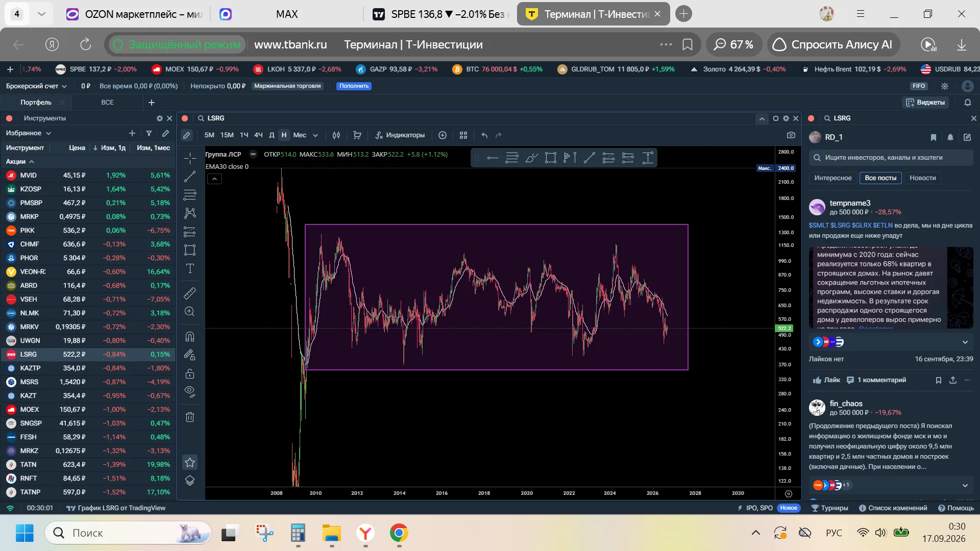980x551 pixels.
Task: Change the Инструменты widget color dot
Action: [9, 118]
